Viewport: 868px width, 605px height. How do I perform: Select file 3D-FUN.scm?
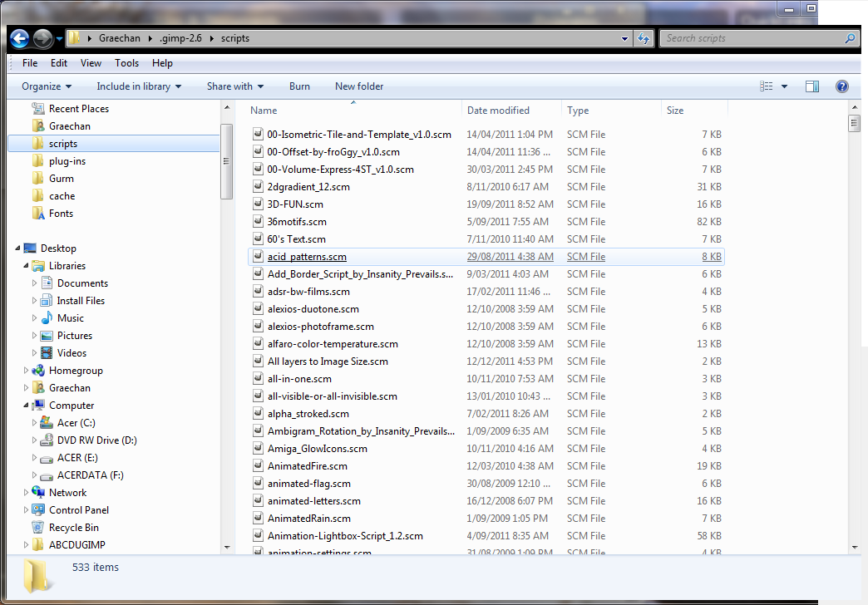295,204
